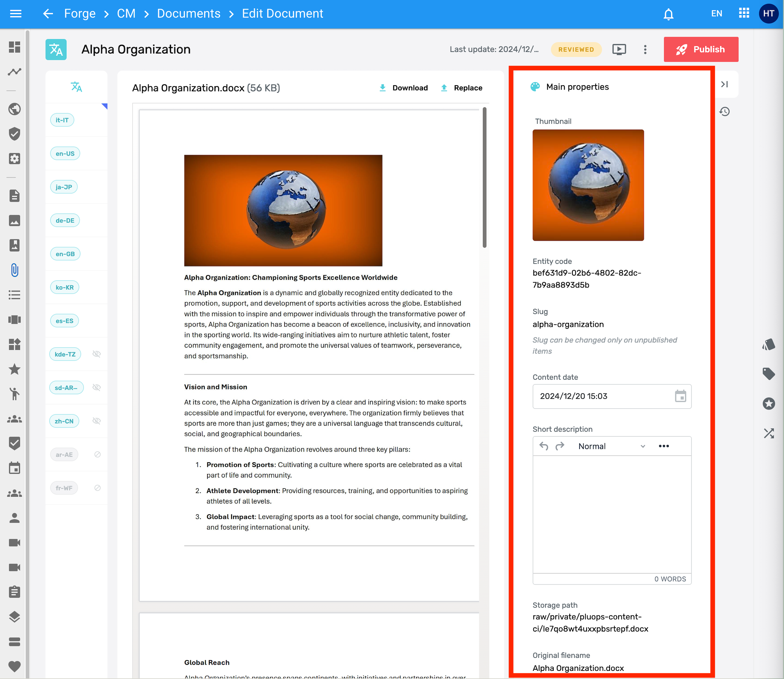The height and width of the screenshot is (679, 784).
Task: Toggle the disabled icon for fr-WF
Action: click(x=97, y=488)
